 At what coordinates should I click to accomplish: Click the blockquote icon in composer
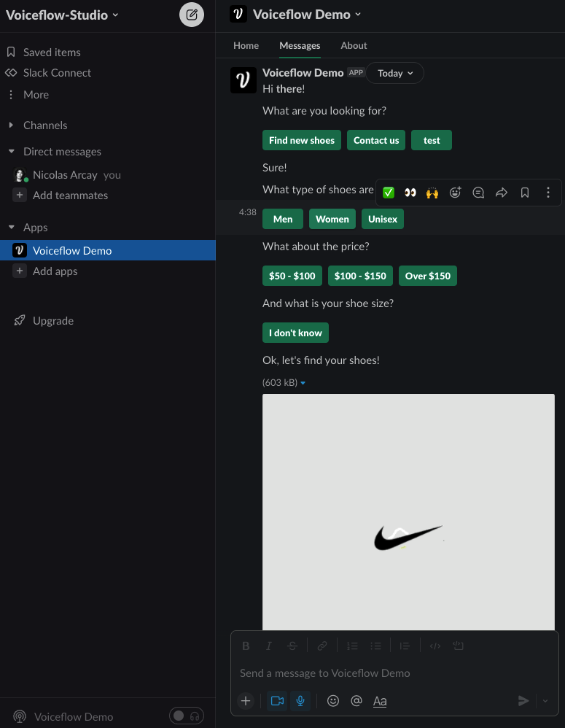405,646
